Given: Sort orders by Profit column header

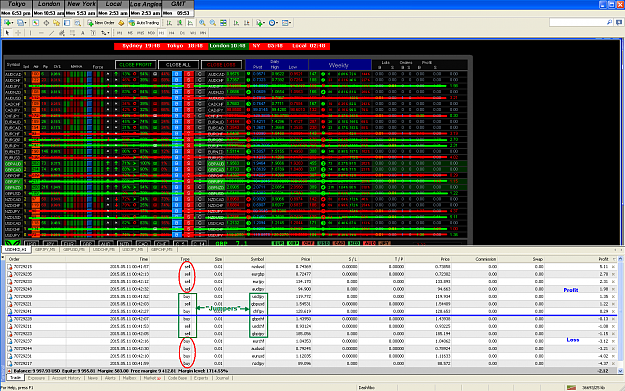Looking at the screenshot, I should 603,259.
